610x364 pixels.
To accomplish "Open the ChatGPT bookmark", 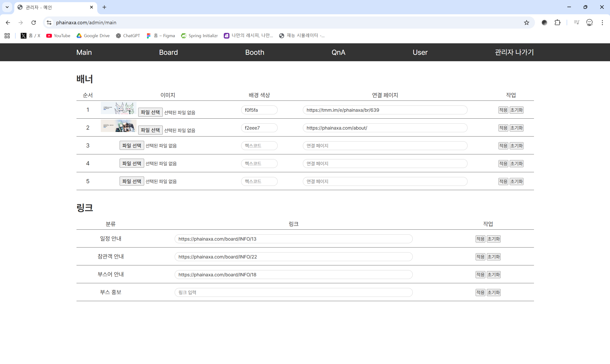I will click(128, 35).
